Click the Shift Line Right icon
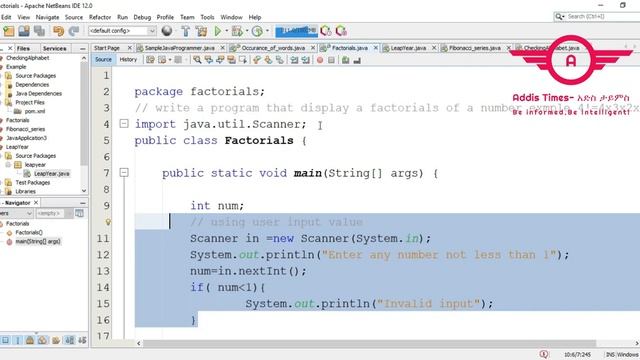The width and height of the screenshot is (640, 360). 305,60
